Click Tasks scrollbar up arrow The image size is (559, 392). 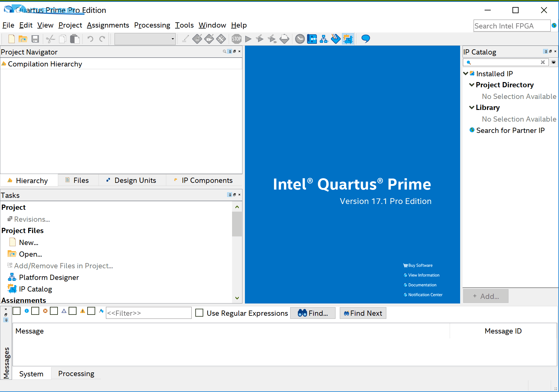click(237, 207)
